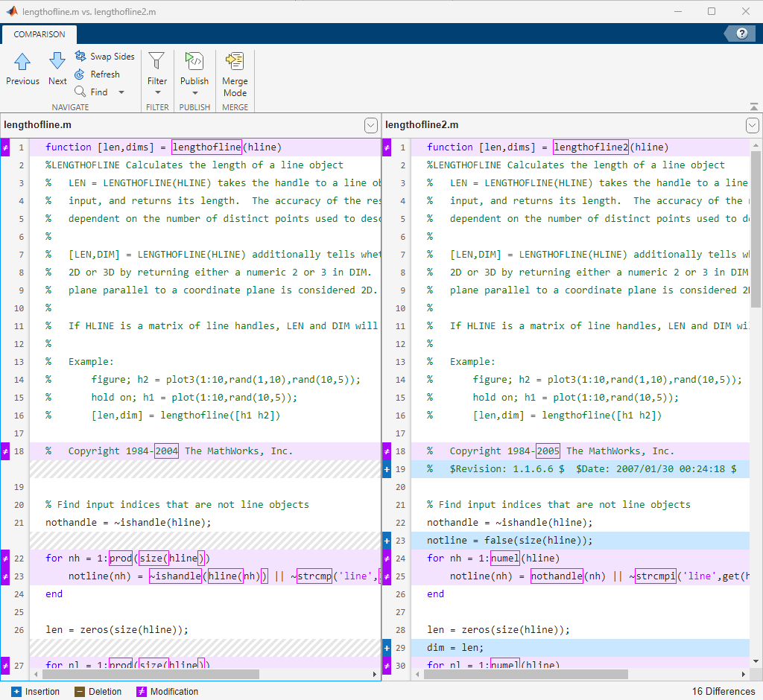Click the Swap Sides icon
The image size is (763, 700).
(x=80, y=57)
